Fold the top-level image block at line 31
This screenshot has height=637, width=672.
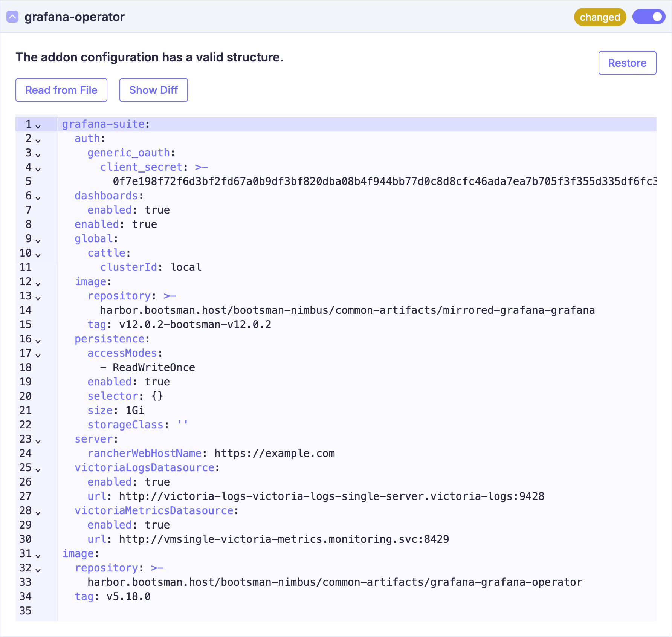[x=38, y=556]
